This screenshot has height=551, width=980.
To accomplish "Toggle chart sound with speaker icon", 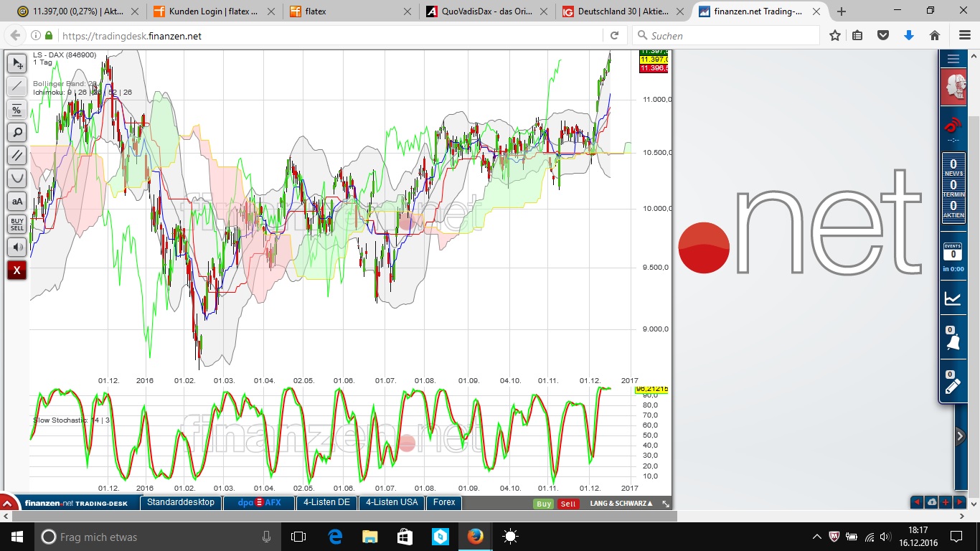I will (x=17, y=248).
